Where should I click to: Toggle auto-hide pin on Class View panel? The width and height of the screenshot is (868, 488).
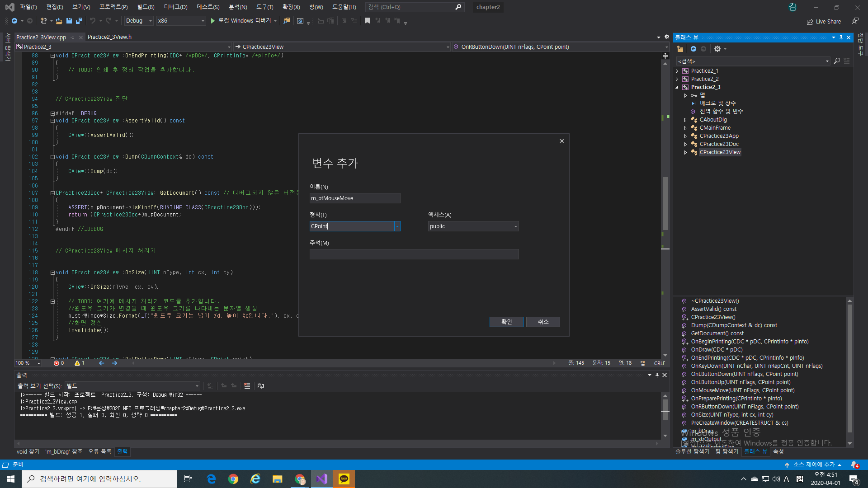pos(841,38)
